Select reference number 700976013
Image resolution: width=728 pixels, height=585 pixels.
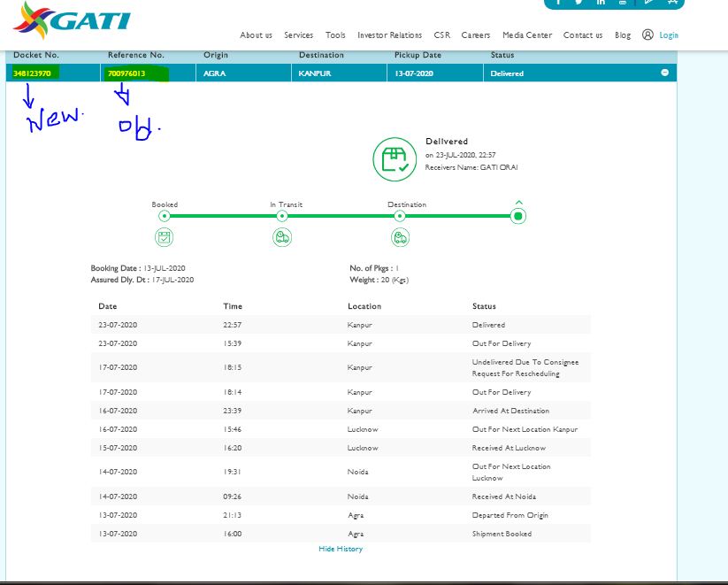[x=126, y=73]
